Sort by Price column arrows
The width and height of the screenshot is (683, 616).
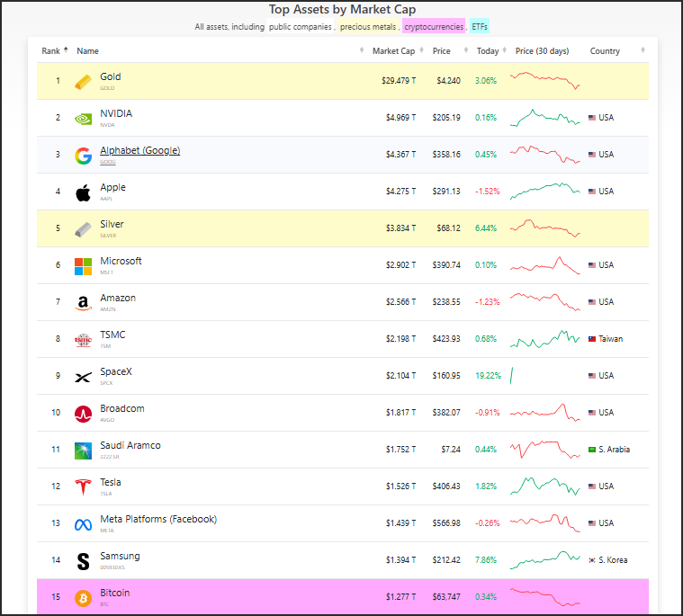[465, 50]
